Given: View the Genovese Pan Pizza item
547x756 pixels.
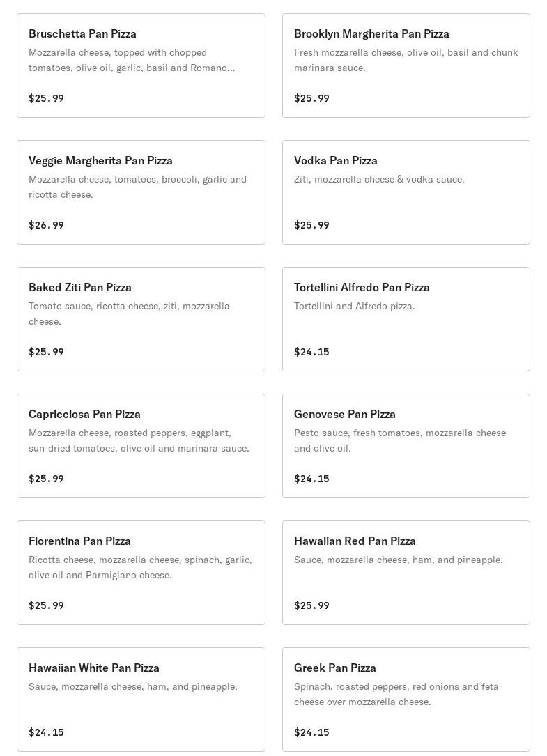Looking at the screenshot, I should (406, 446).
